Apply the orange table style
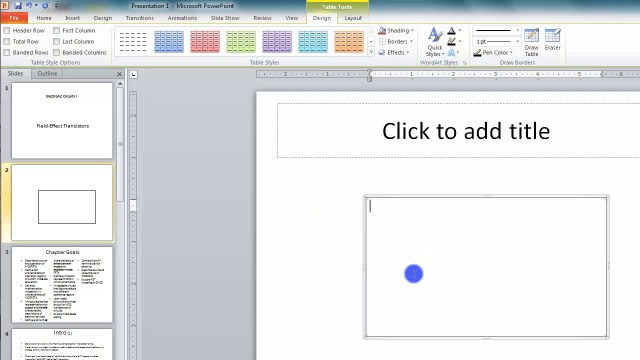Viewport: 640px width, 360px height. click(x=349, y=42)
